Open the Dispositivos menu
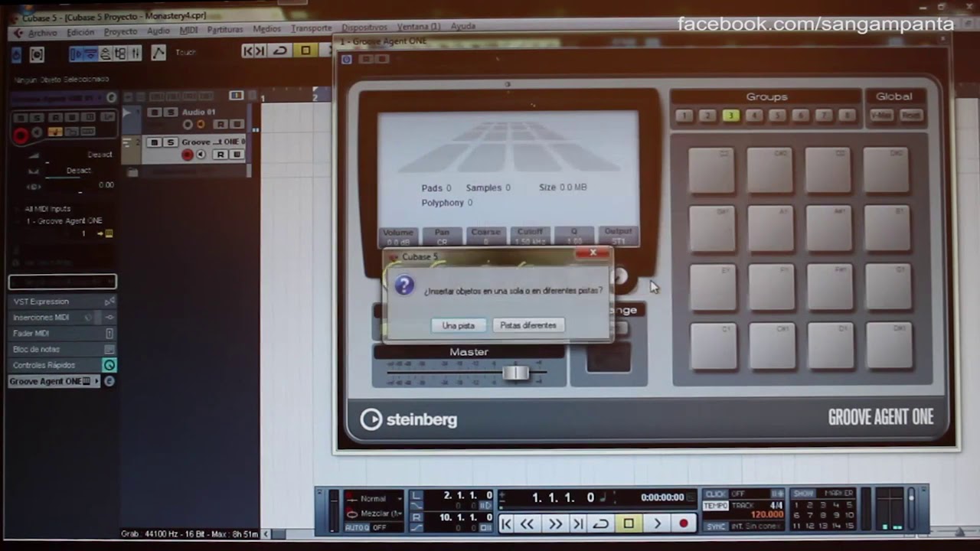Image resolution: width=980 pixels, height=551 pixels. pyautogui.click(x=364, y=28)
